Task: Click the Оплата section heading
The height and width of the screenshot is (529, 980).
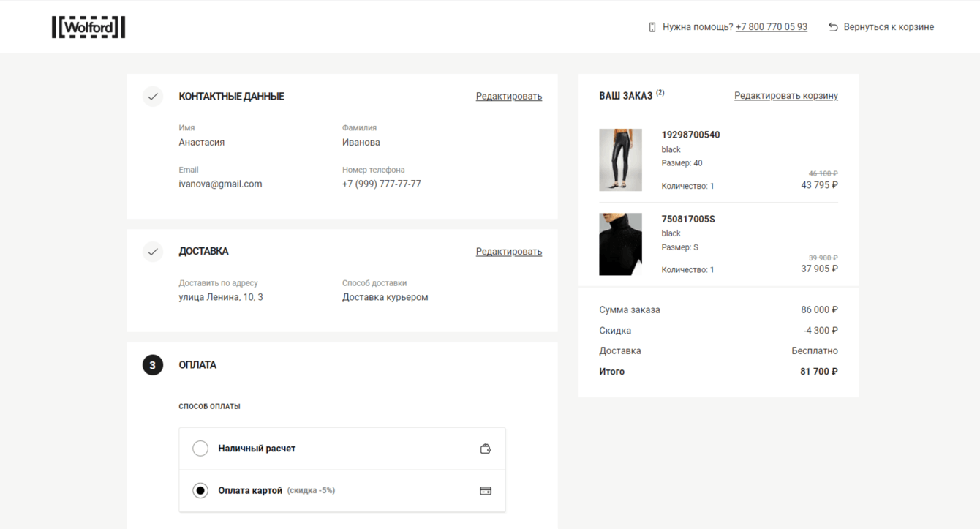Action: point(197,365)
